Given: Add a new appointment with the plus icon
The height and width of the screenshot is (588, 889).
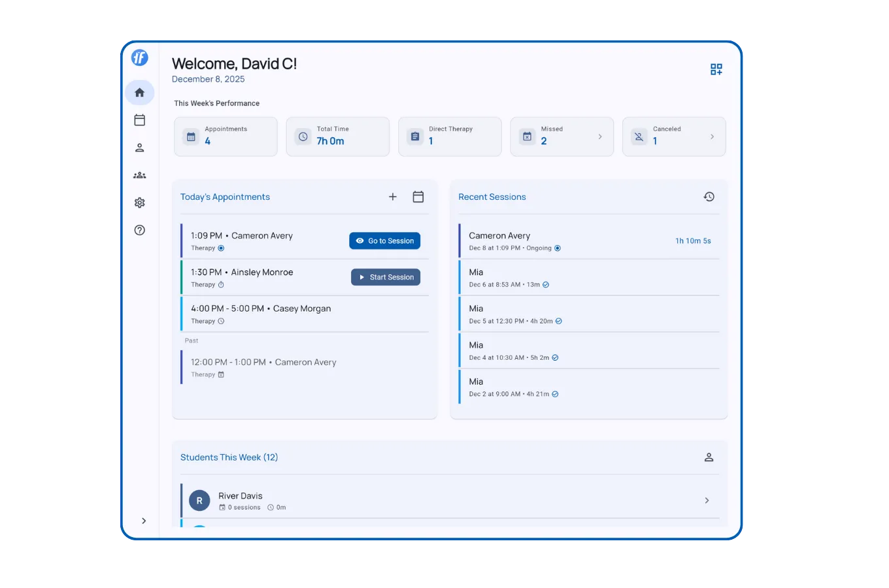Looking at the screenshot, I should tap(393, 196).
